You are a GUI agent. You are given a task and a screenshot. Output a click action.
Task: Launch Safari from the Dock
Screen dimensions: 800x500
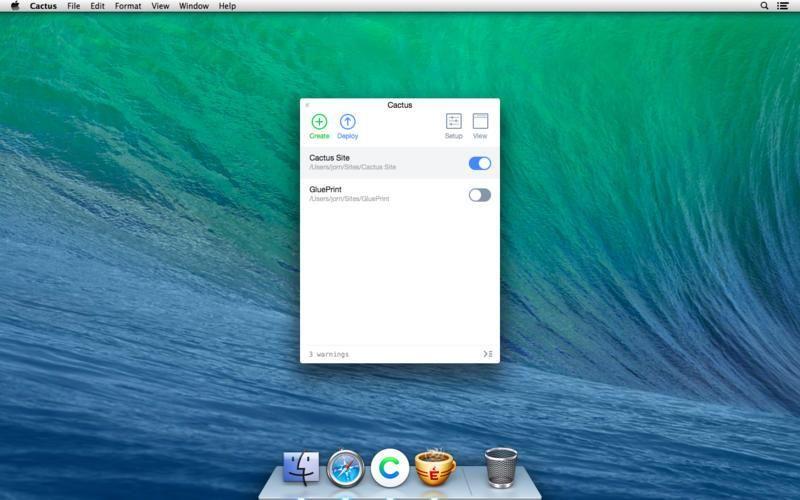click(x=346, y=468)
